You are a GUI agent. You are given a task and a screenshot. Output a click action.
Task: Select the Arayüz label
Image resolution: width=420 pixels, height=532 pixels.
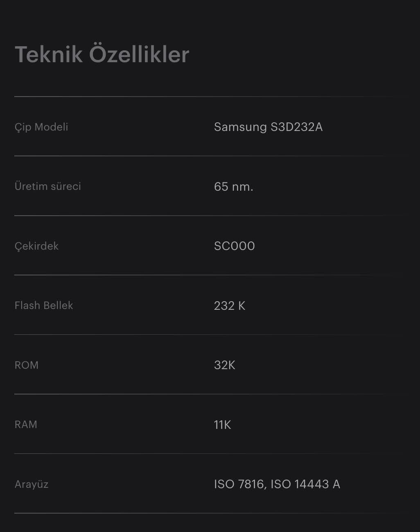tap(32, 484)
